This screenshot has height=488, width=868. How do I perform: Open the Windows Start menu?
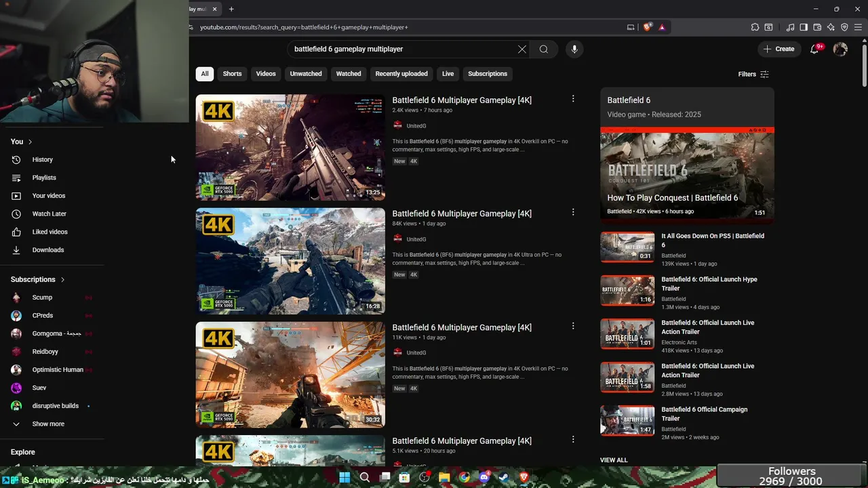(x=344, y=477)
